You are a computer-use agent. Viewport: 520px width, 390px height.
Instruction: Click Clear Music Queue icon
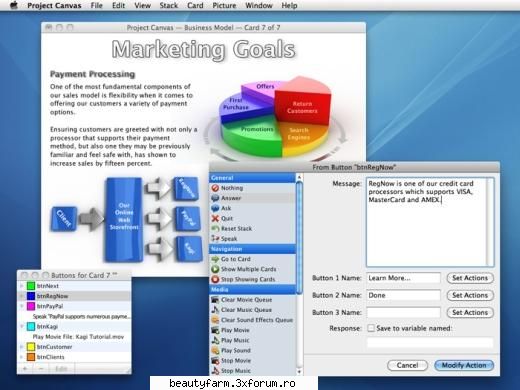tap(215, 310)
